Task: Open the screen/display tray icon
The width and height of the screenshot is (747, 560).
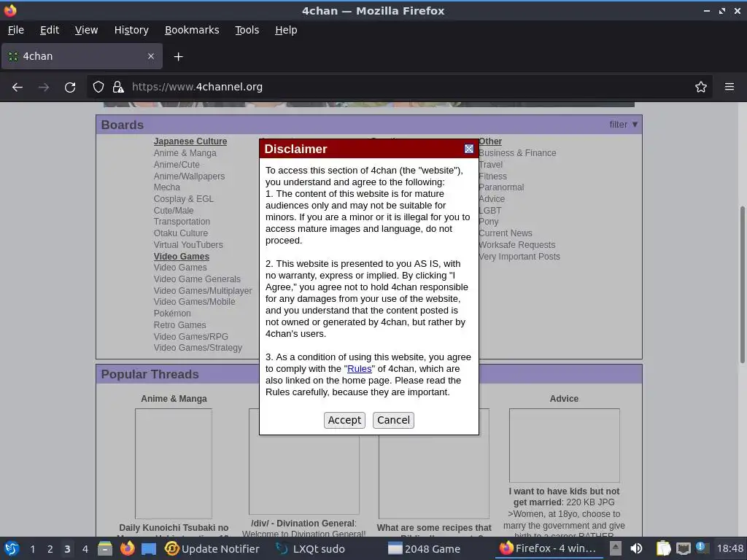Action: (x=683, y=548)
